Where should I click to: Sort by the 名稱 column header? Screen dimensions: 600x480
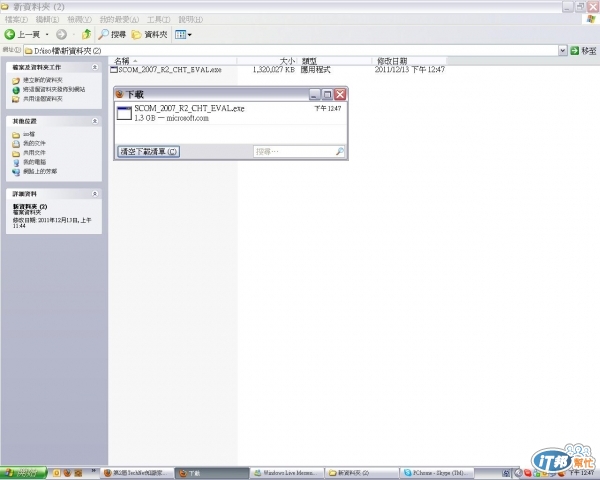[174, 61]
